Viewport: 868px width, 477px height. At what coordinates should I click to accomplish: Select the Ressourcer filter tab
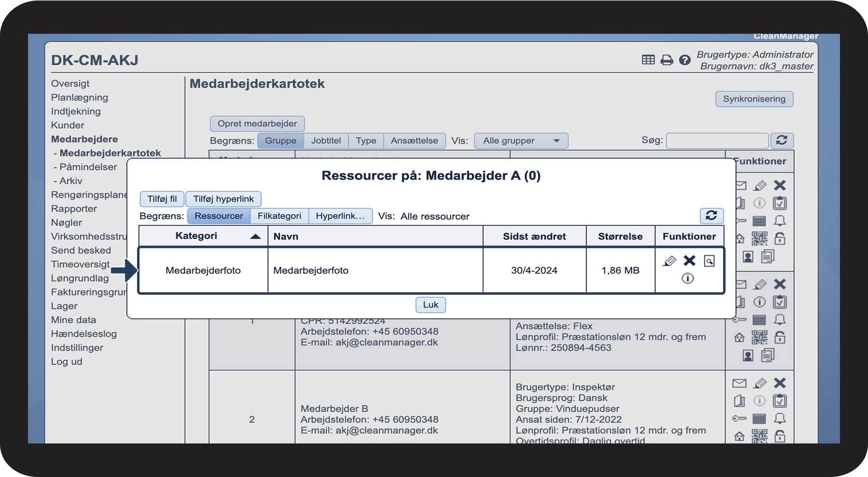[x=219, y=216]
